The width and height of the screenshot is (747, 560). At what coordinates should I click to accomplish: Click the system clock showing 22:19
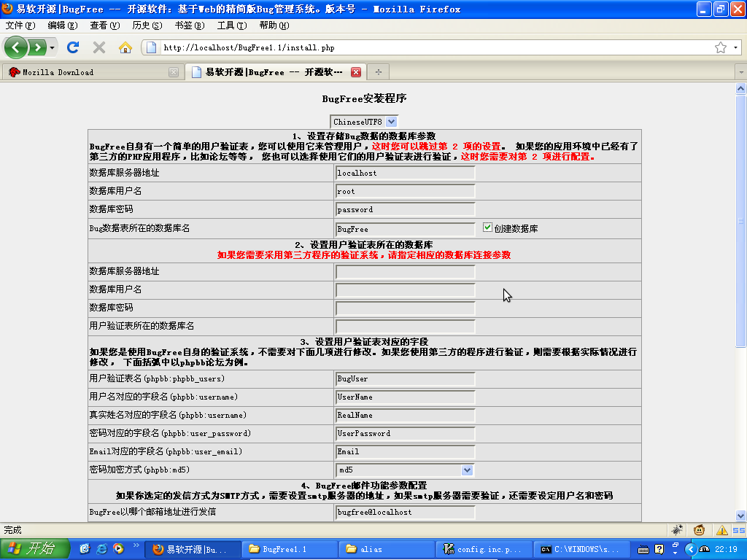pos(726,550)
